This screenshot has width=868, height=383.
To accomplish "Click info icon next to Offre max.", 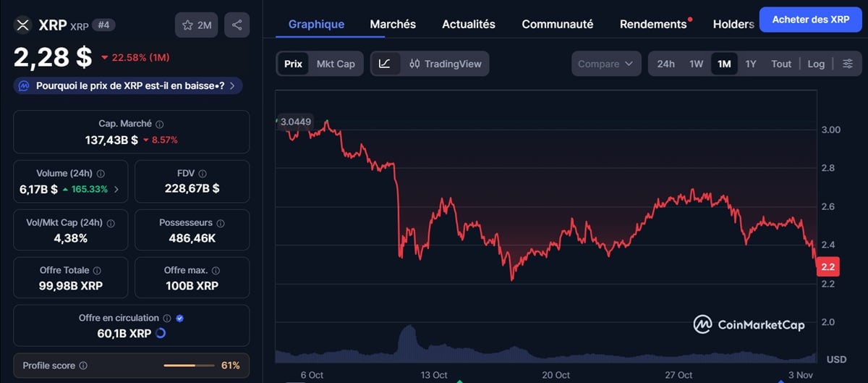I will 216,271.
